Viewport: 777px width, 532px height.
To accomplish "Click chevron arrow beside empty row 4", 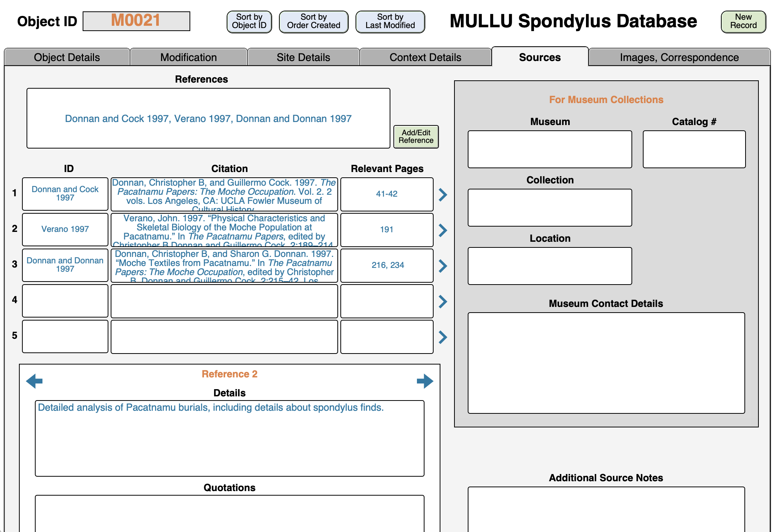I will (x=443, y=302).
